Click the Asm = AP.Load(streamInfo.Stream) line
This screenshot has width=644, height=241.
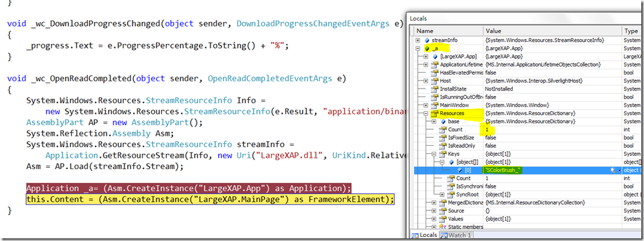point(105,166)
